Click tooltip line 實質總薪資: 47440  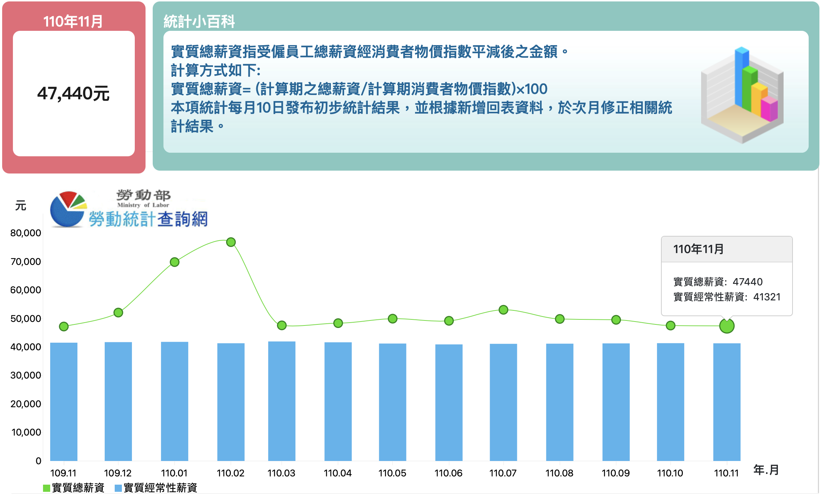tap(718, 282)
